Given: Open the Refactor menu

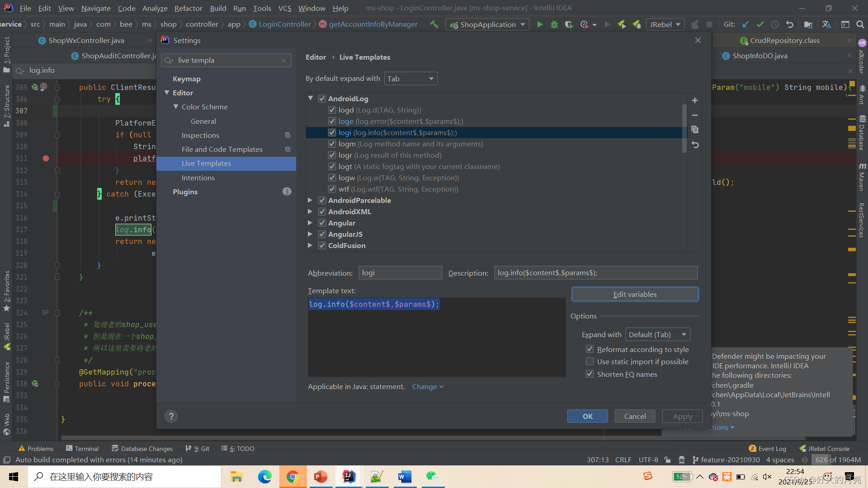Looking at the screenshot, I should 188,8.
